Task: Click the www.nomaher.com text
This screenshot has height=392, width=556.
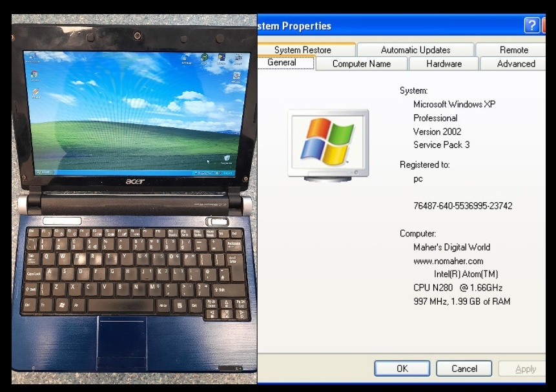Action: tap(448, 261)
